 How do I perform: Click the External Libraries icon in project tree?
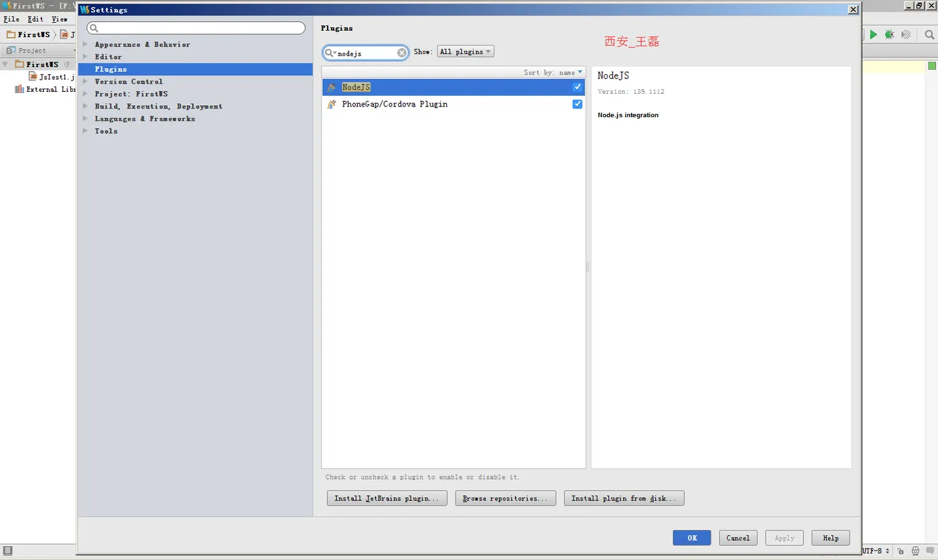[19, 90]
